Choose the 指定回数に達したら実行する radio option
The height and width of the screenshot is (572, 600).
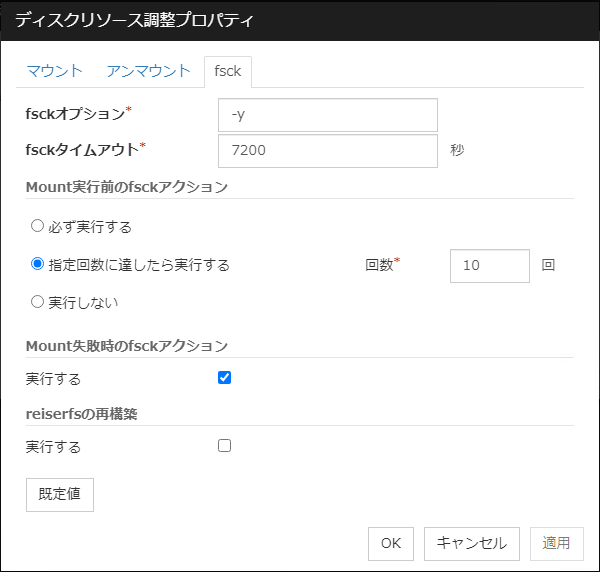(38, 265)
